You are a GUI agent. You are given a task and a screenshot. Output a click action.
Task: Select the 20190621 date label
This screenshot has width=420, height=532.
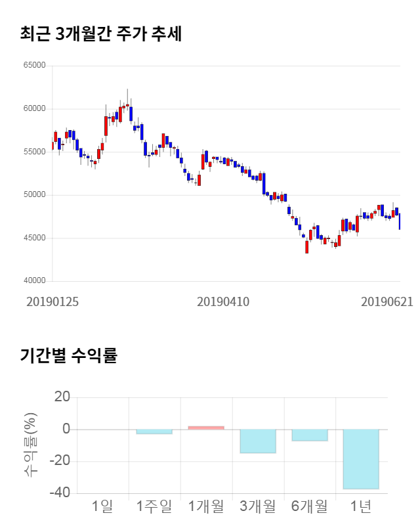(387, 302)
